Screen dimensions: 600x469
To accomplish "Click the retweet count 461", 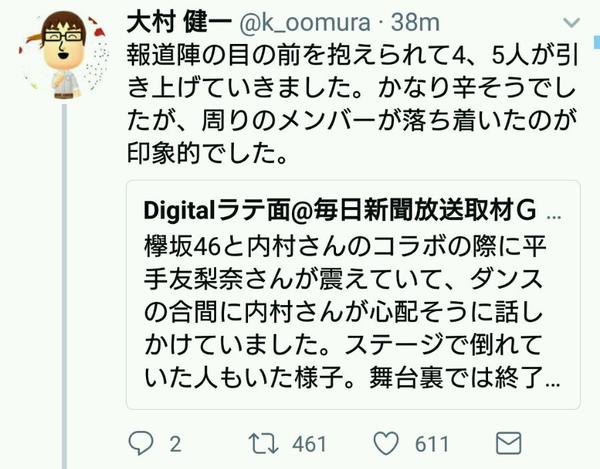I will [309, 444].
